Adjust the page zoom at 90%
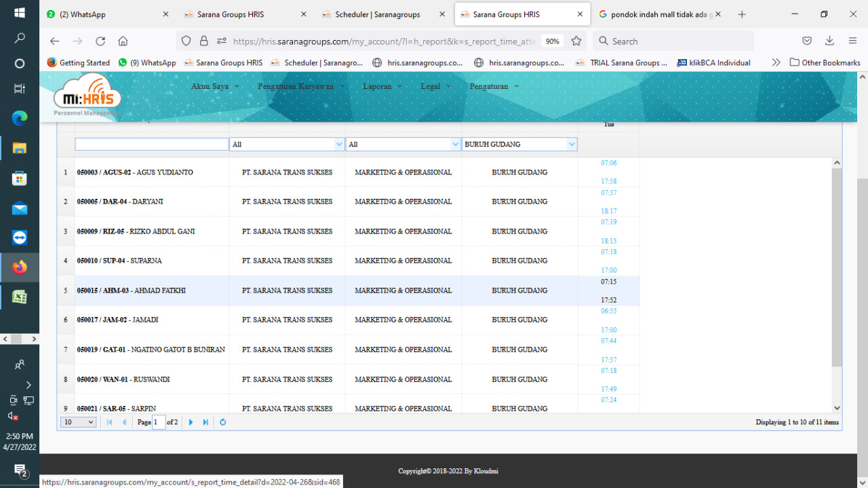 point(553,41)
